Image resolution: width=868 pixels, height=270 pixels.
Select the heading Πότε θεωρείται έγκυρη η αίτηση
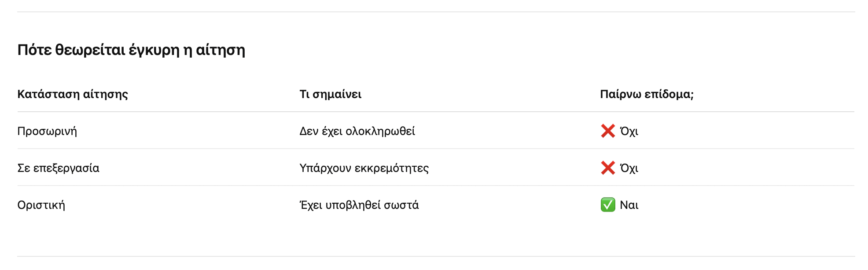tap(131, 50)
